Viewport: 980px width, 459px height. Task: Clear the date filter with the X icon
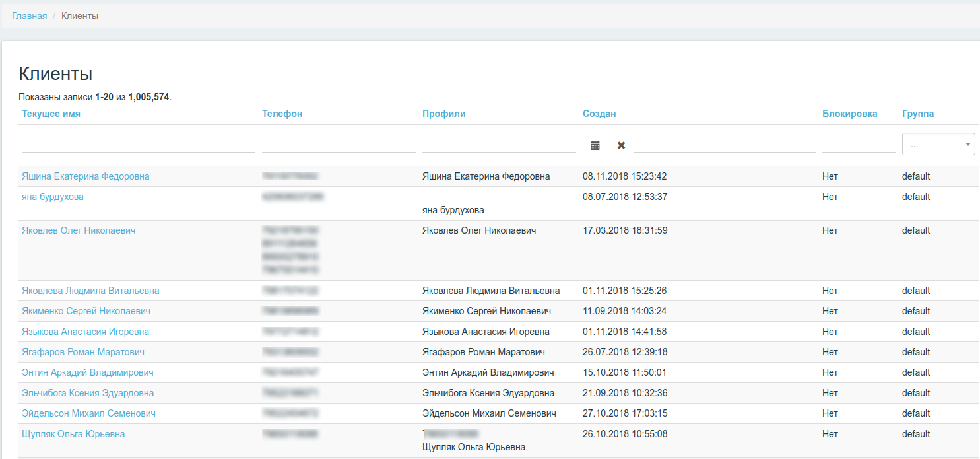pyautogui.click(x=621, y=145)
